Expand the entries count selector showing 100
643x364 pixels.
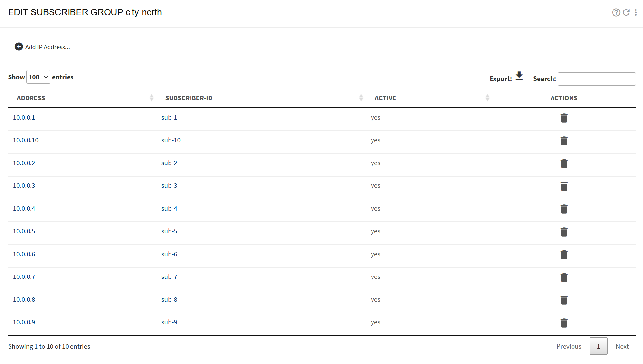coord(38,77)
